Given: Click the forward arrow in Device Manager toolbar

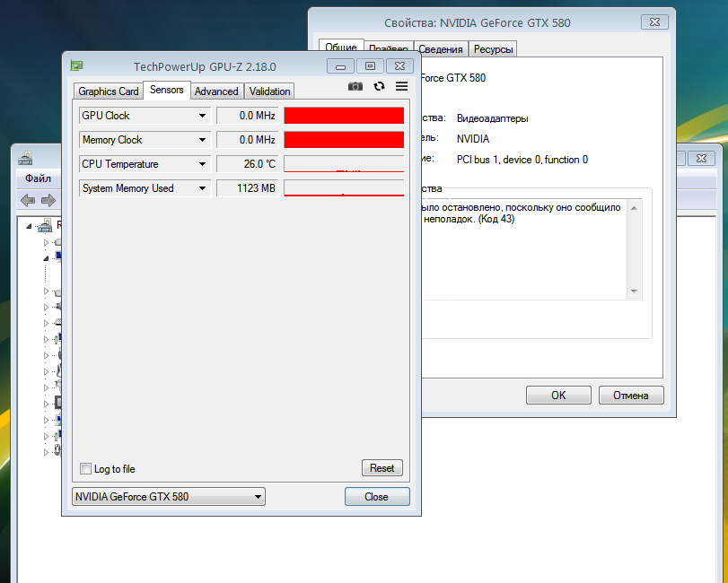Looking at the screenshot, I should point(48,200).
